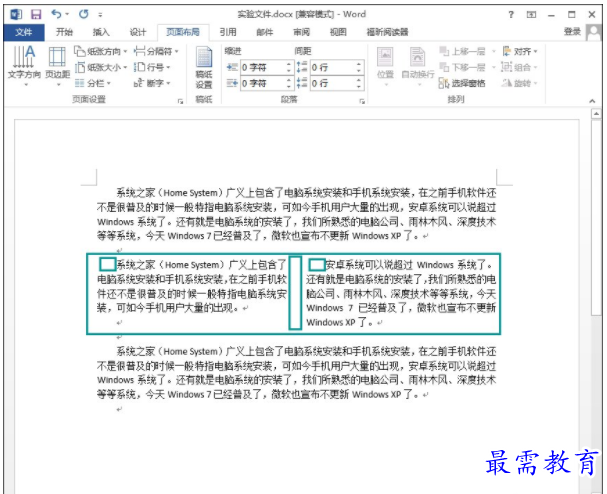The width and height of the screenshot is (607, 494).
Task: Click the vertical scrollbar up arrow
Action: [x=596, y=114]
